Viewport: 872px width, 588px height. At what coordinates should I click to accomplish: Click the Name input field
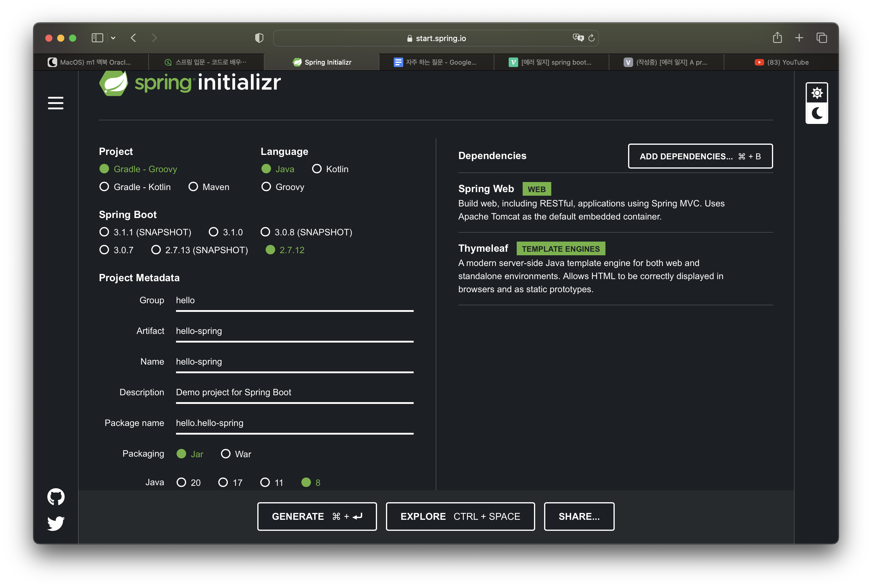(295, 362)
